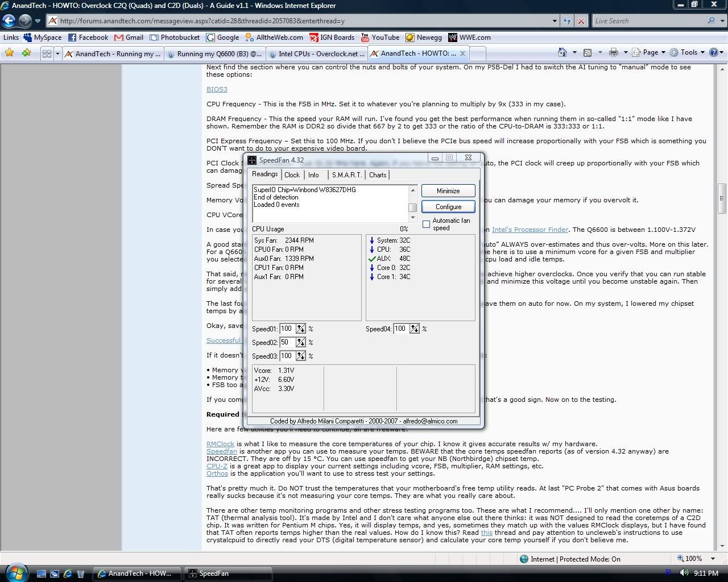Viewport: 728px width, 582px height.
Task: Click the Print icon in the toolbar
Action: [x=613, y=52]
